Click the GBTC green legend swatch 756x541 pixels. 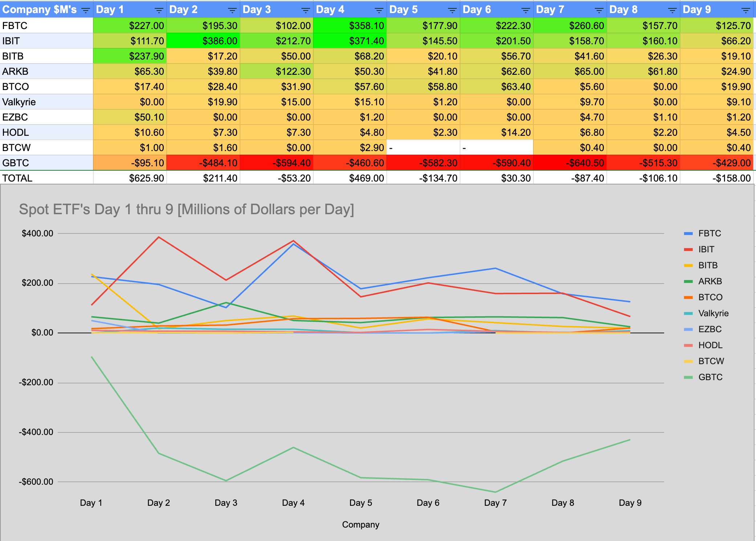click(x=688, y=377)
